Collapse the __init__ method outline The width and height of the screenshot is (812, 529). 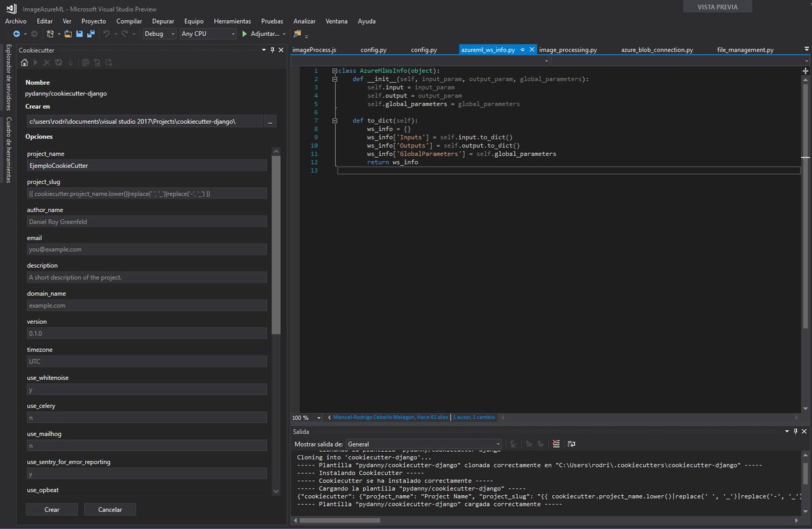tap(334, 78)
